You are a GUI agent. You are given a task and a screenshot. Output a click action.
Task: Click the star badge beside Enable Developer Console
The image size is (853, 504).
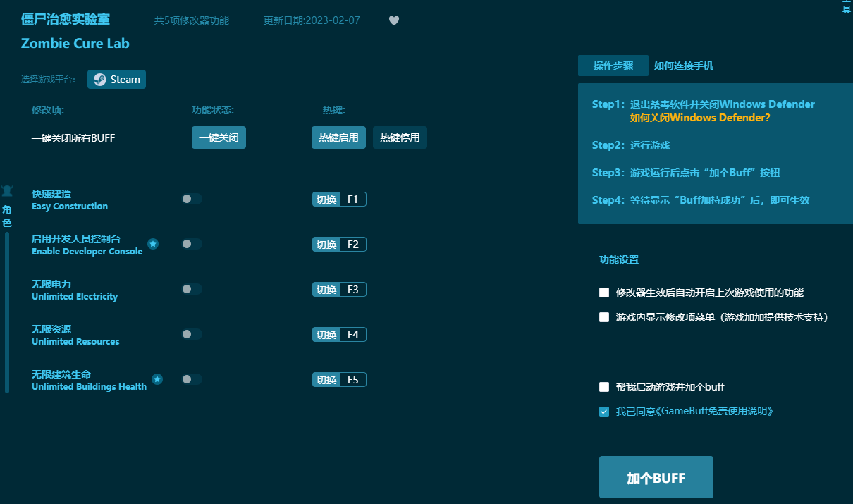pos(153,244)
